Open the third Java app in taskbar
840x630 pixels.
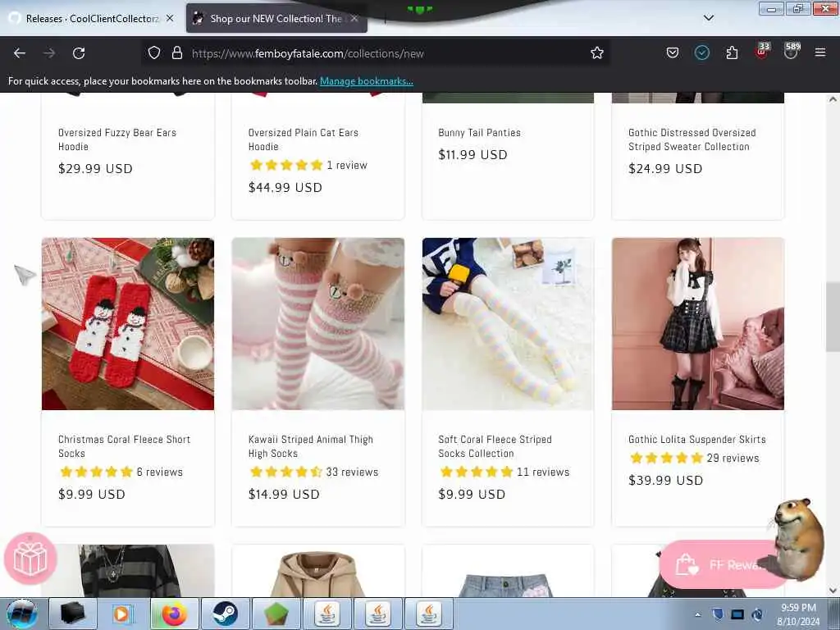pyautogui.click(x=428, y=614)
